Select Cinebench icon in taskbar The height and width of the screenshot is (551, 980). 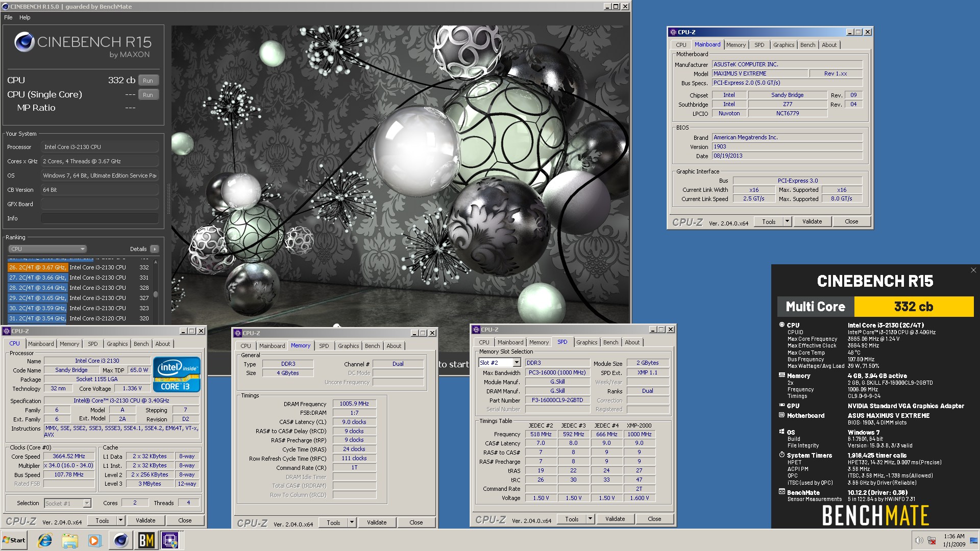(x=120, y=540)
